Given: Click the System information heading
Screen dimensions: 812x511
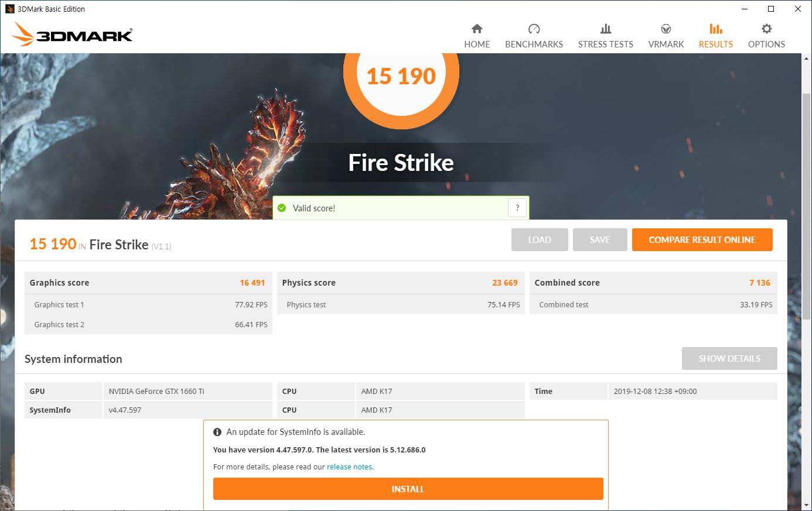Looking at the screenshot, I should click(x=73, y=359).
